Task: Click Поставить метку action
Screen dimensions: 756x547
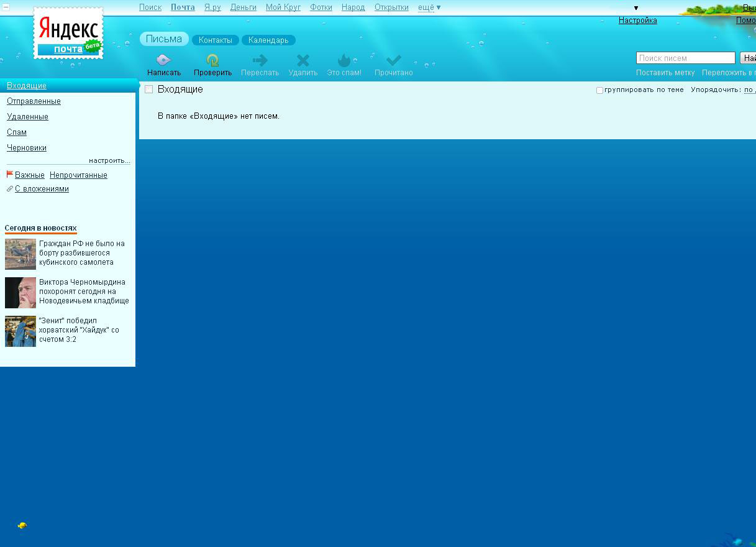Action: click(x=665, y=73)
